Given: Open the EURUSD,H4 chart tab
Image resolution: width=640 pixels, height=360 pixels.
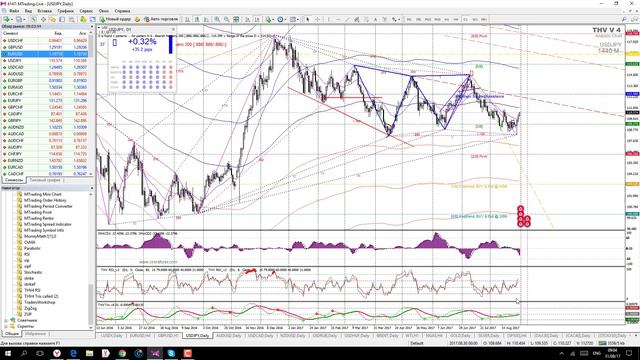Looking at the screenshot, I should 140,336.
